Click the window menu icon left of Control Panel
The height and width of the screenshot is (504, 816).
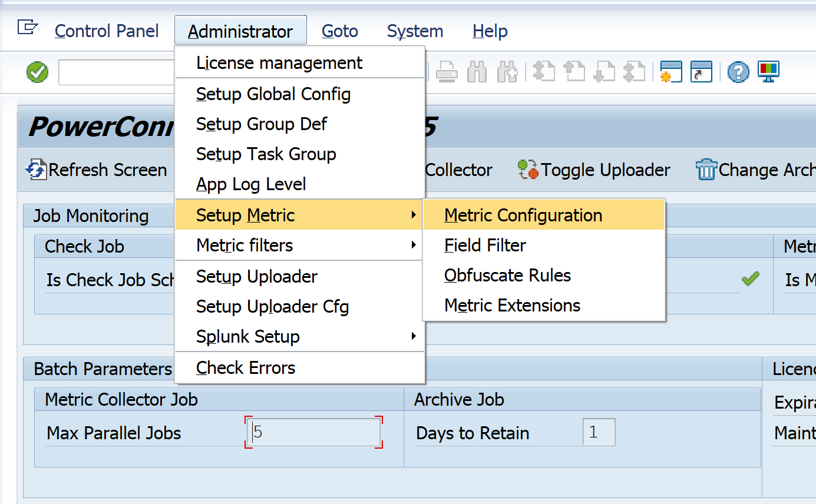[27, 27]
